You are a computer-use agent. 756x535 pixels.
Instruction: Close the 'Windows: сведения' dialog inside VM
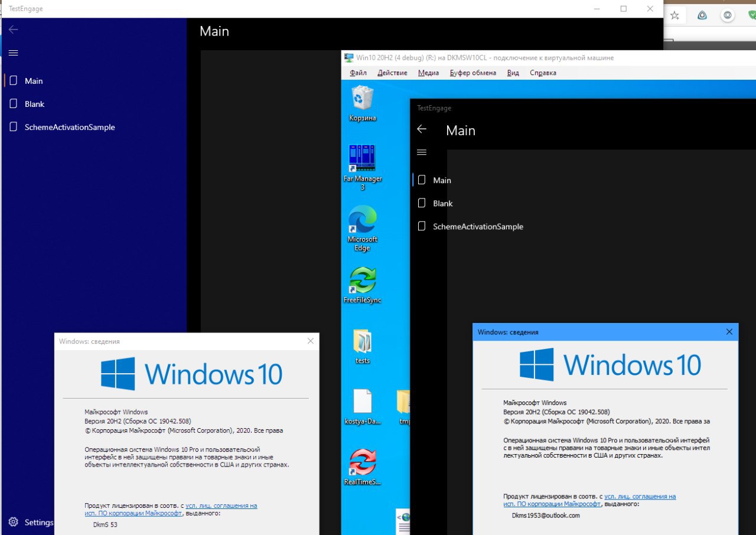click(x=729, y=332)
